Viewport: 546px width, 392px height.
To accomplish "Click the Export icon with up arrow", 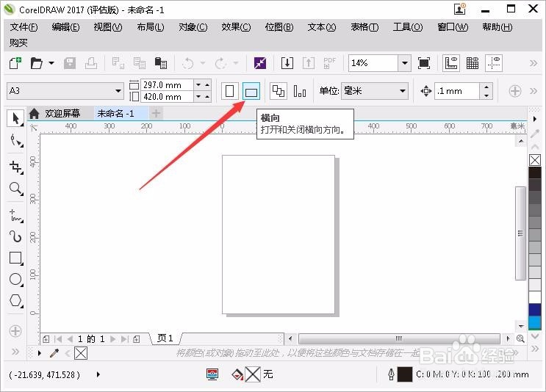I will click(x=308, y=63).
